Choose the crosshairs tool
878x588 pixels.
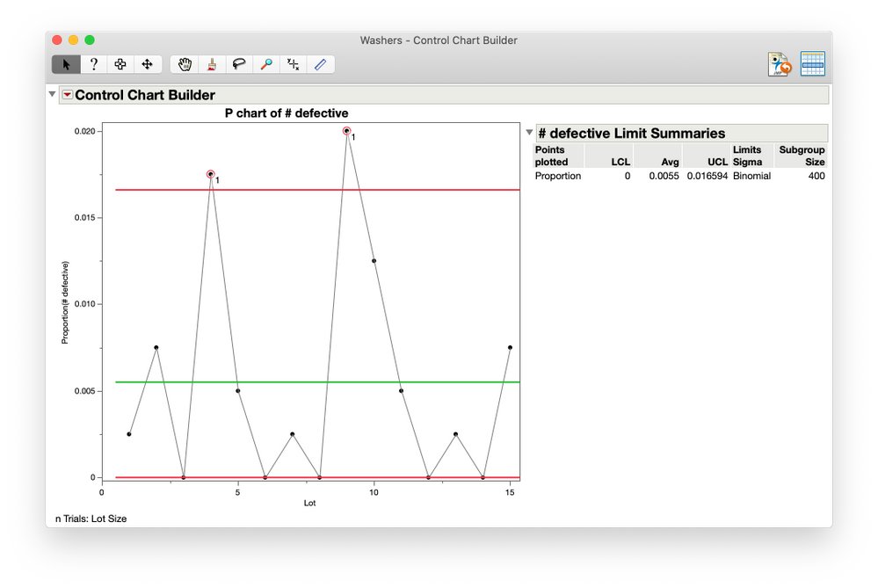294,64
